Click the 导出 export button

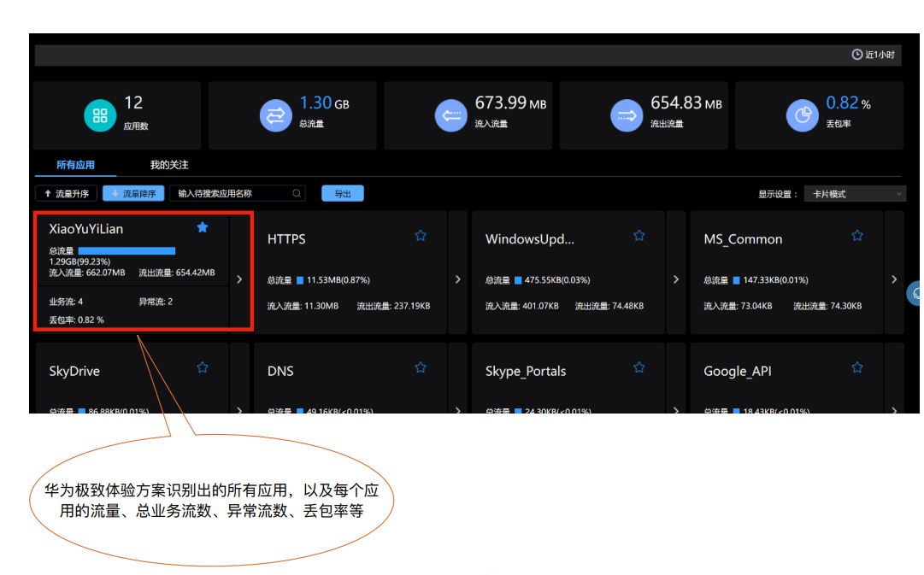tap(343, 193)
